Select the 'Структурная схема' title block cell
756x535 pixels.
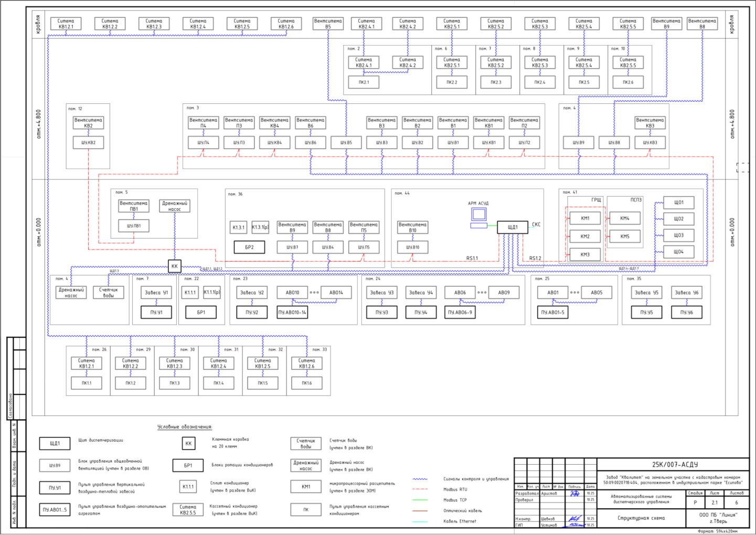[641, 518]
